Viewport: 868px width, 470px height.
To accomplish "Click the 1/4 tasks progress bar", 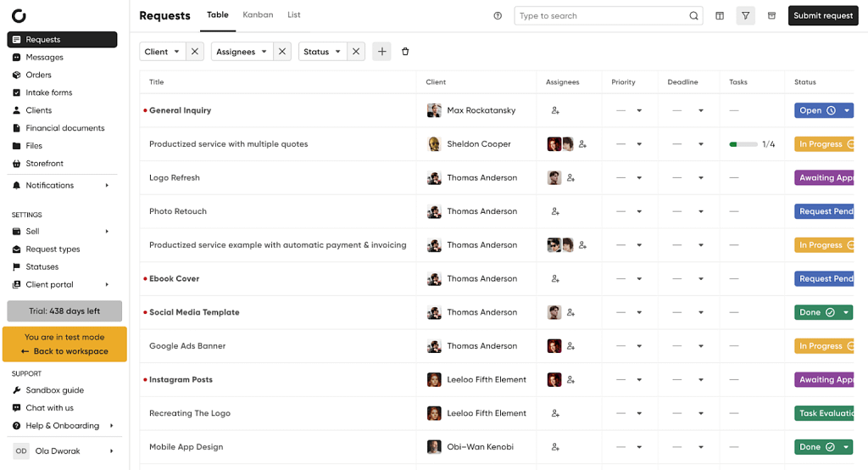I will (743, 144).
